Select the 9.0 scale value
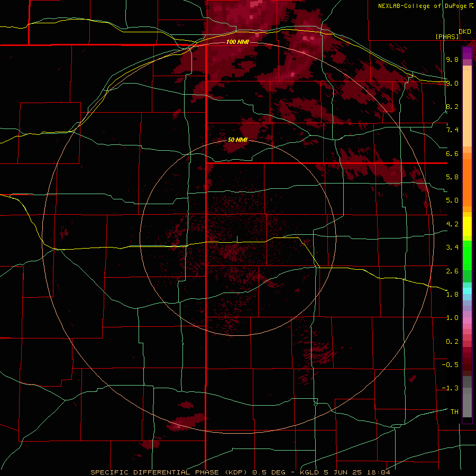 pyautogui.click(x=452, y=83)
